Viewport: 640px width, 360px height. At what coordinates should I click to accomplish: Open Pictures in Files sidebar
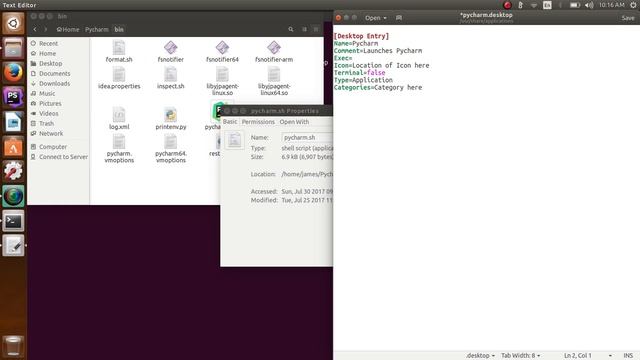50,103
